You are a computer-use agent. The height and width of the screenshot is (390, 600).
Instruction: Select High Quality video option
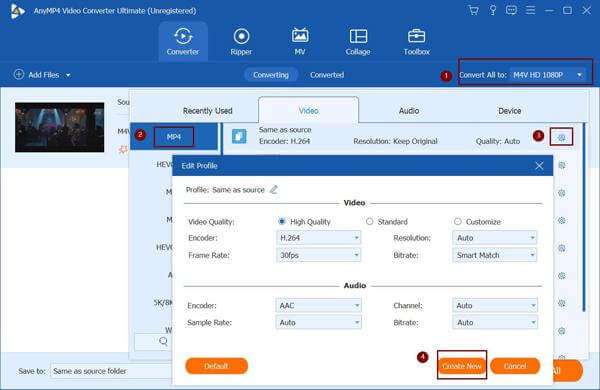click(282, 221)
